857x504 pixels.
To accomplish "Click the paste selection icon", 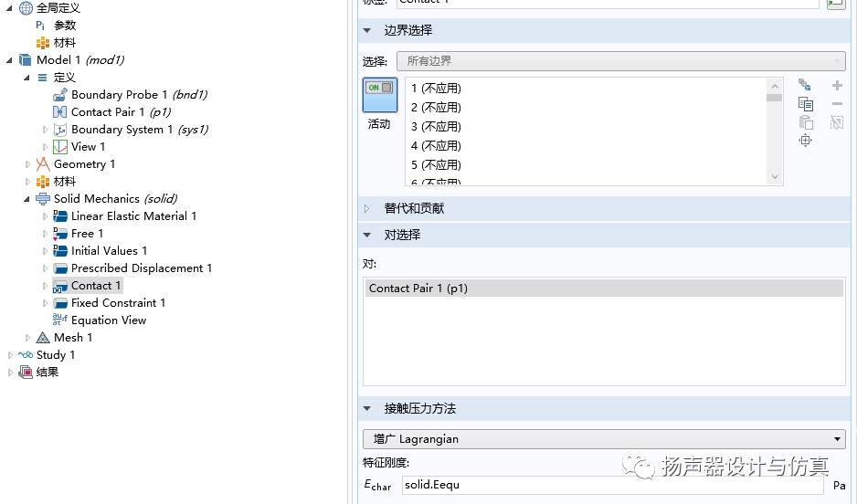I will click(x=805, y=122).
